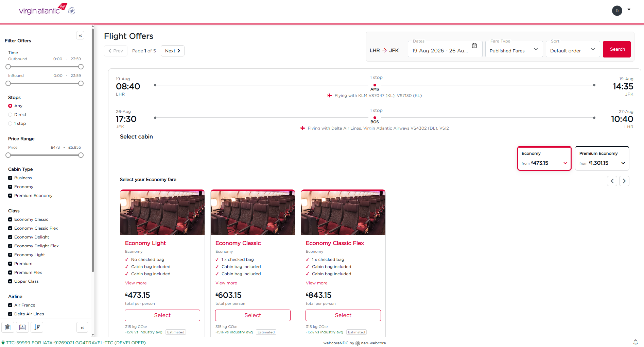The image size is (644, 347).
Task: Click the Price Range slider right handle
Action: (81, 155)
